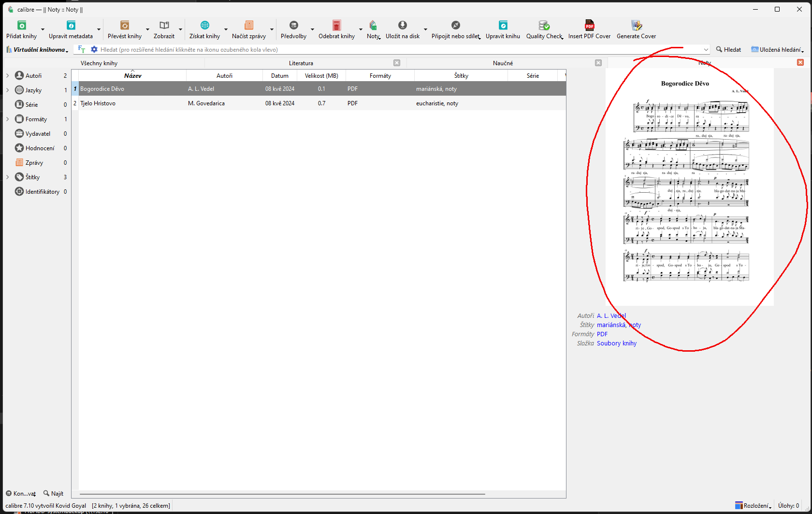Open Převést knihy dropdown arrow

147,29
